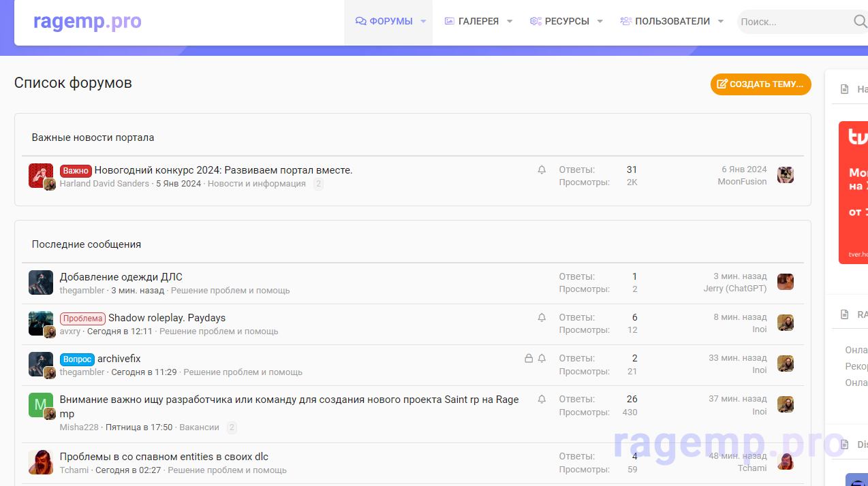Screen dimensions: 868x486
Task: Open the Пользователи dropdown arrow
Action: (721, 22)
